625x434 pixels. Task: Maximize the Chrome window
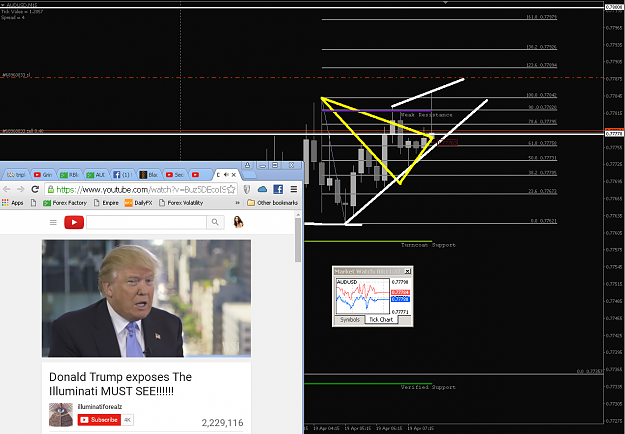(x=275, y=165)
